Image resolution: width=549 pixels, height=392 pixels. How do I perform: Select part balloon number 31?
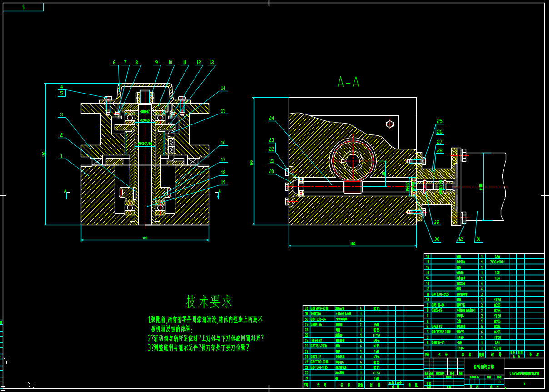point(477,239)
